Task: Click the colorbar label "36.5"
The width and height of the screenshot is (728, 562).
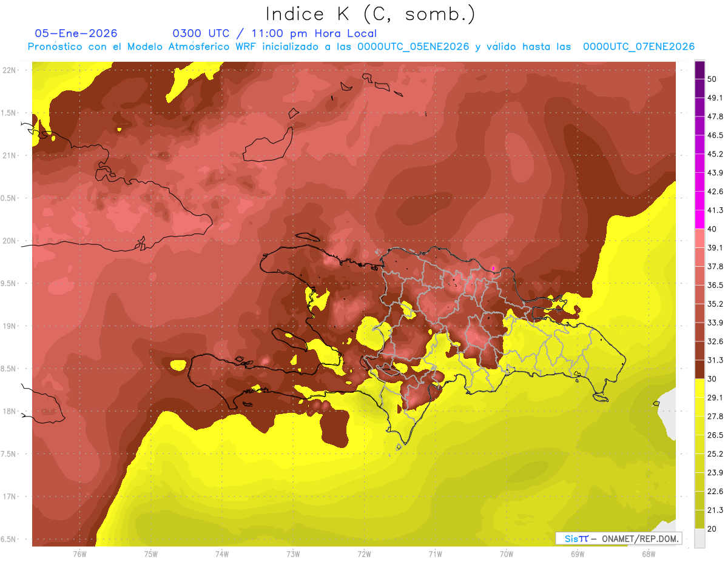Action: tap(715, 286)
